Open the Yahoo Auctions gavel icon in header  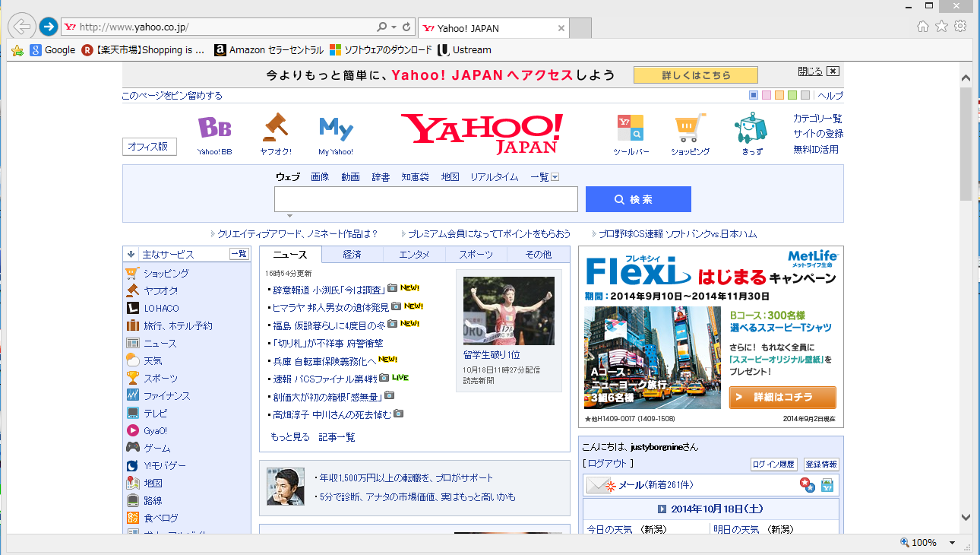pos(275,128)
